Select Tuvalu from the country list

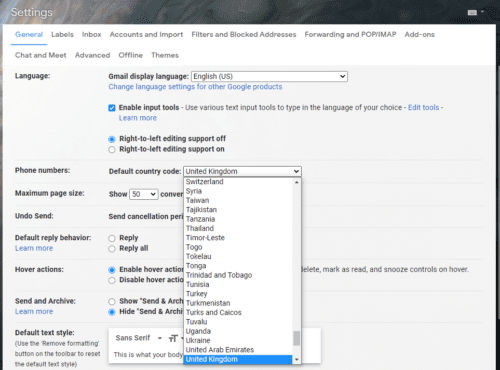[238, 322]
